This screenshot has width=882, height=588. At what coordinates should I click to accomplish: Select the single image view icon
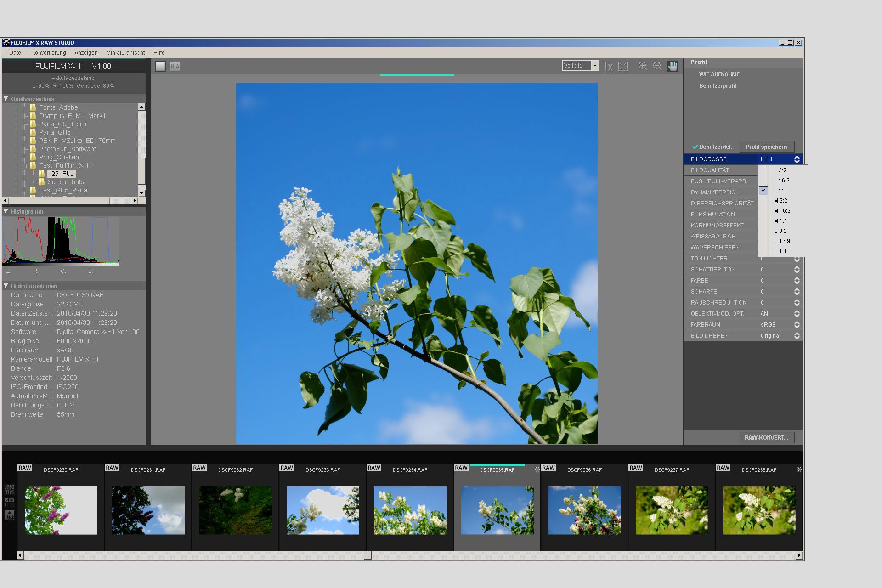tap(160, 66)
